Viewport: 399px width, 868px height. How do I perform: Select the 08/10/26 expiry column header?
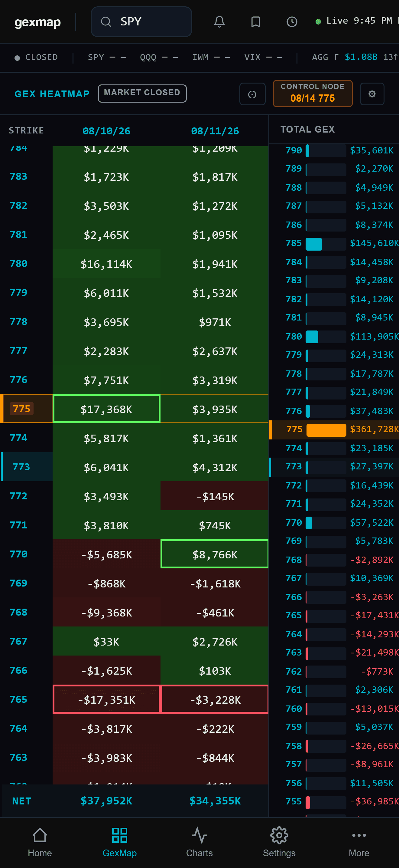point(106,131)
